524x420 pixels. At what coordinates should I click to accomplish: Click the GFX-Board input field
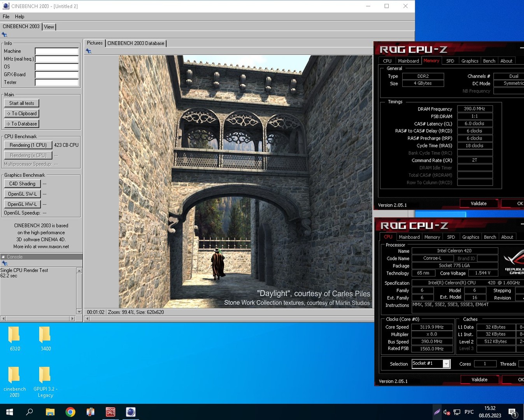click(x=57, y=75)
